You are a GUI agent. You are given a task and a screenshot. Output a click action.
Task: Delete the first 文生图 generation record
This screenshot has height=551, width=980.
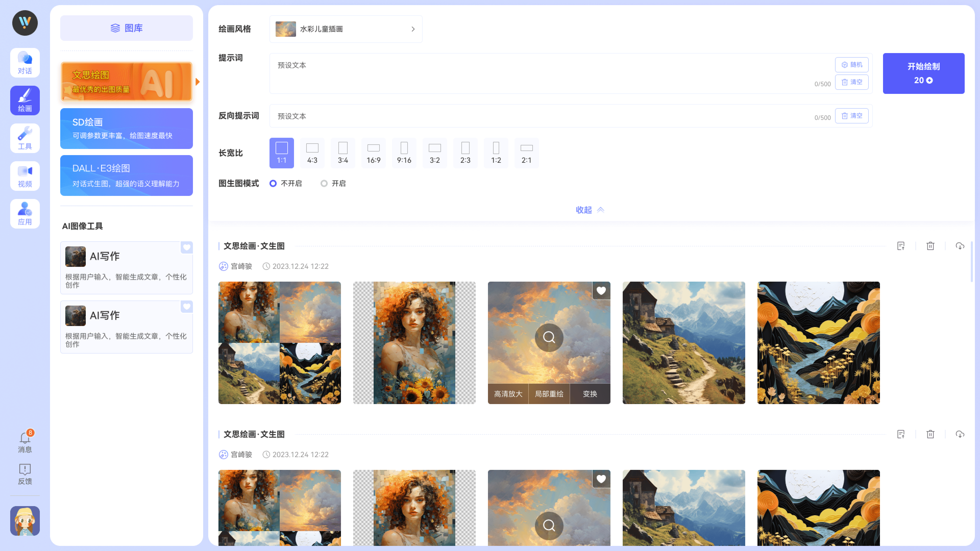tap(930, 246)
